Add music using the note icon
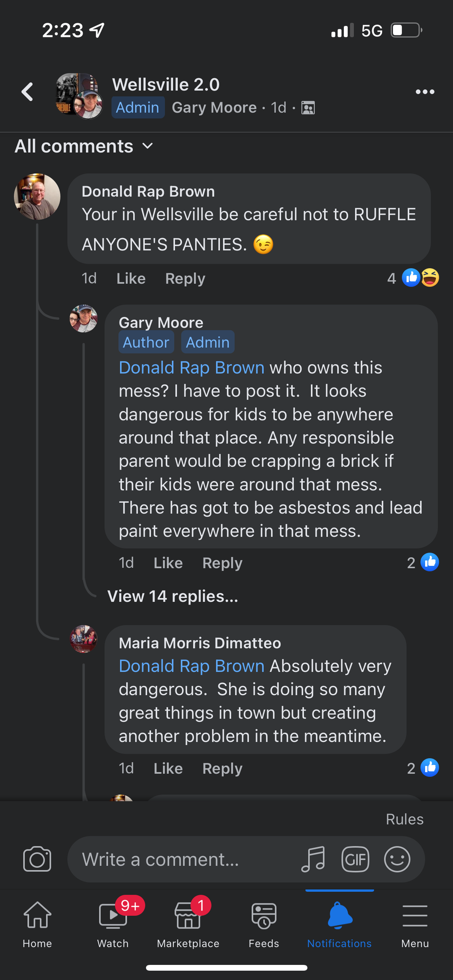 (313, 859)
